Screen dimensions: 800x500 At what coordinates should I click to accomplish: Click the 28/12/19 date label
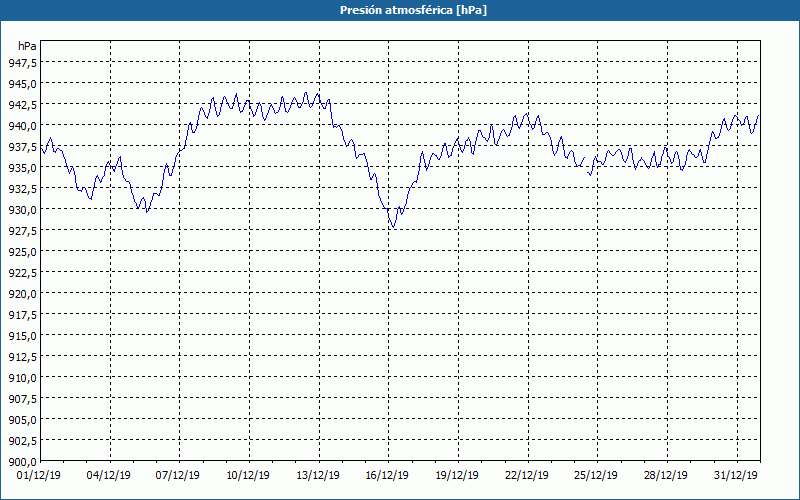(666, 476)
